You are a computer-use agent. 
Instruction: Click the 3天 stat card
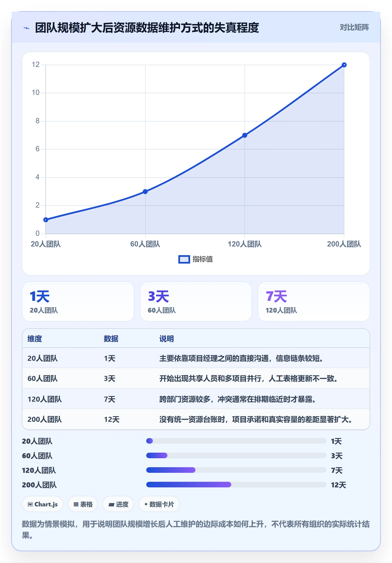pyautogui.click(x=196, y=301)
